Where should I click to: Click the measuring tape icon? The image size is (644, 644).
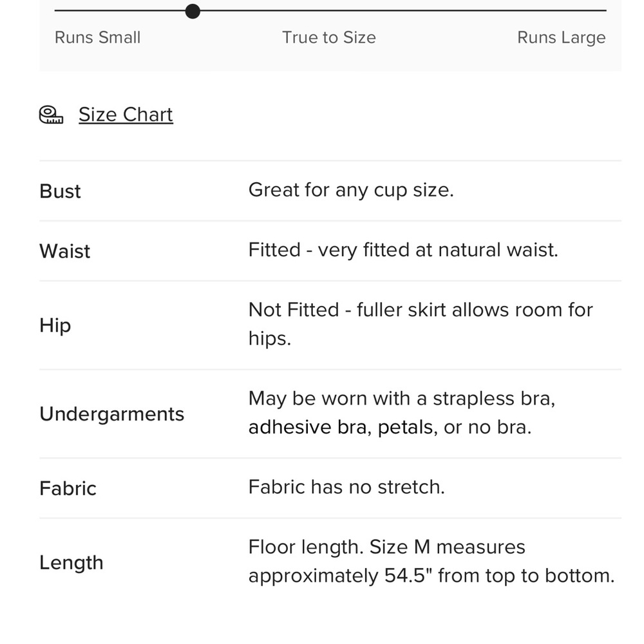click(x=51, y=115)
